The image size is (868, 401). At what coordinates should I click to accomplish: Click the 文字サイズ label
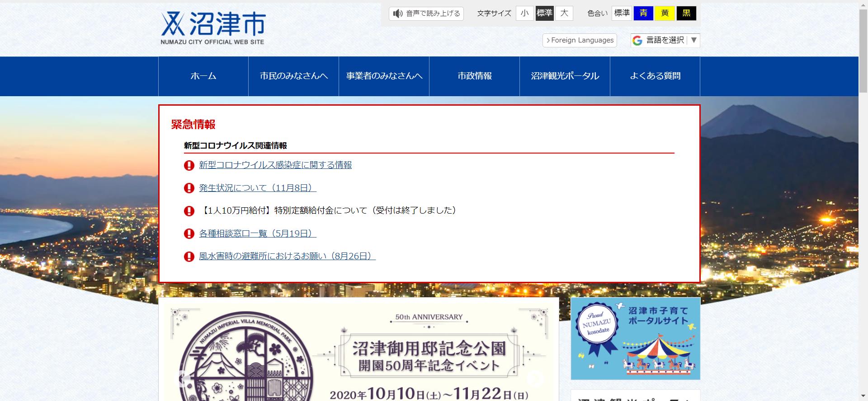494,14
